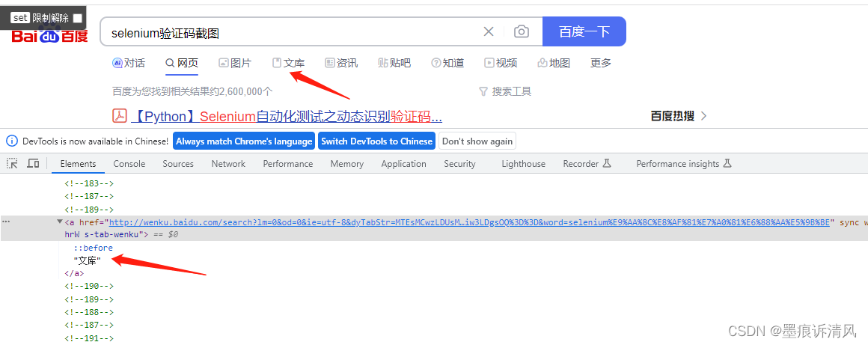Click the 百度一下 search button

584,31
